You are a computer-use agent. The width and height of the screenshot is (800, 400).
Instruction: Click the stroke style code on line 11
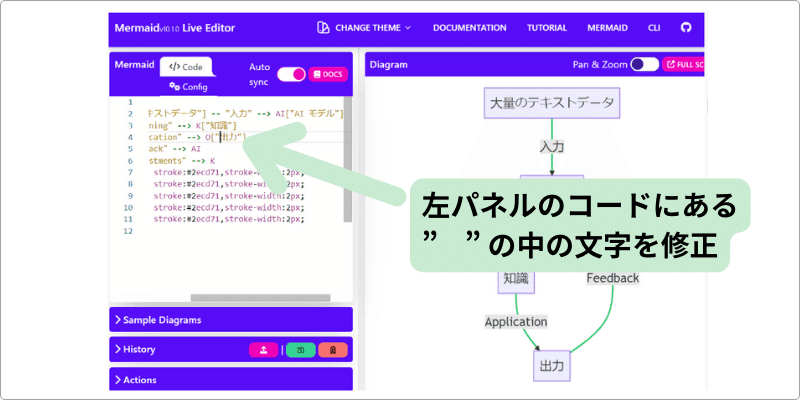click(x=229, y=219)
